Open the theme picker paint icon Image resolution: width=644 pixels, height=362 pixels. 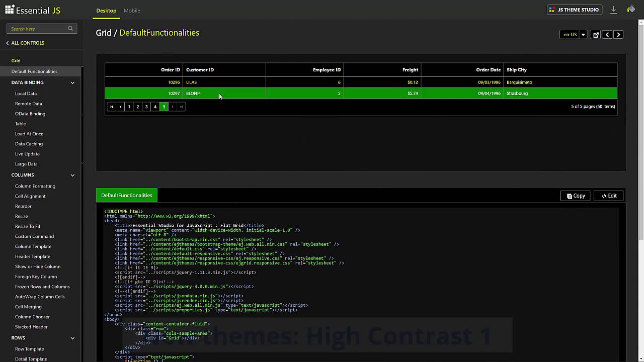pyautogui.click(x=631, y=10)
